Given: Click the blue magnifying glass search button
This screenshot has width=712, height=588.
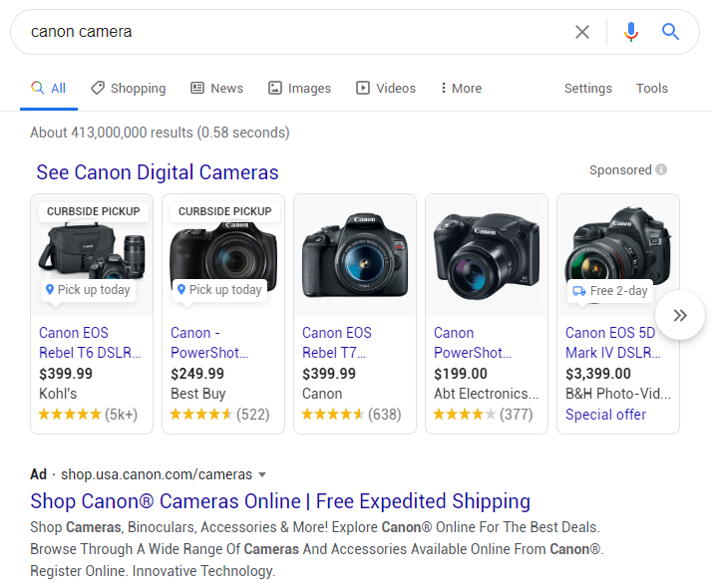Looking at the screenshot, I should (671, 32).
